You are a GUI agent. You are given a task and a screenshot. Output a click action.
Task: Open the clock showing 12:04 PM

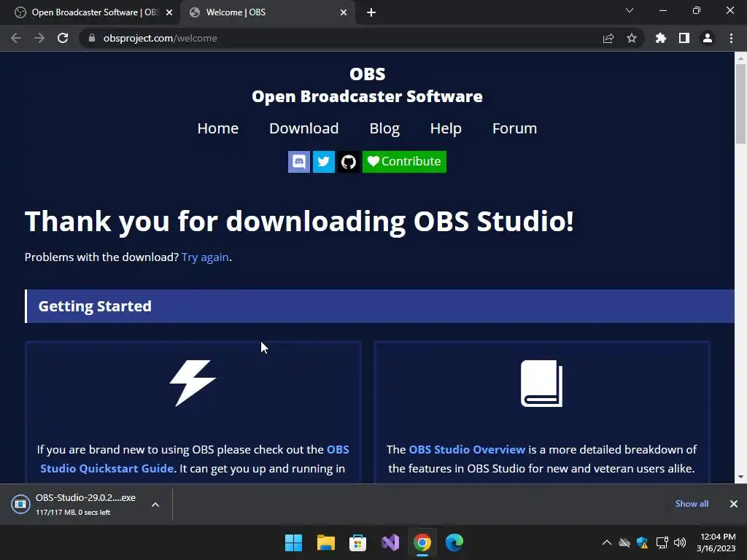tap(716, 542)
